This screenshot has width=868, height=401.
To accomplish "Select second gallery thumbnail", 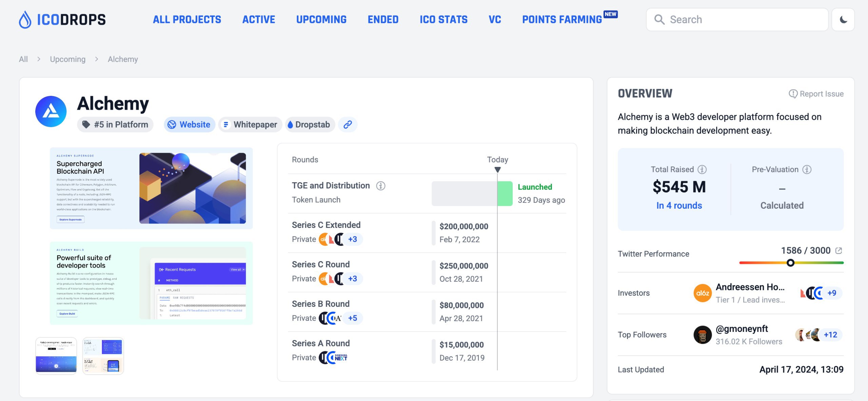I will [x=103, y=356].
